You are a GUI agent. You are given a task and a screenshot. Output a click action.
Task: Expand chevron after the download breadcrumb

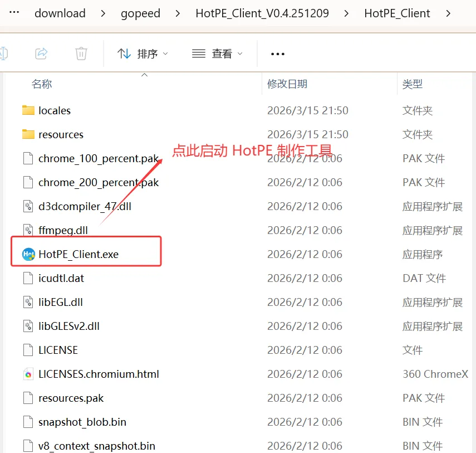click(103, 13)
